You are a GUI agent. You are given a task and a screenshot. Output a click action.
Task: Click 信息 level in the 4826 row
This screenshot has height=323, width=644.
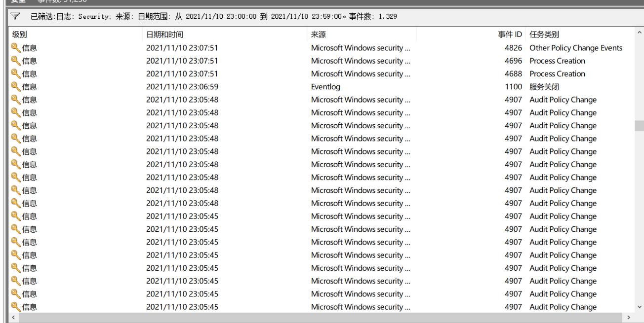coord(29,48)
